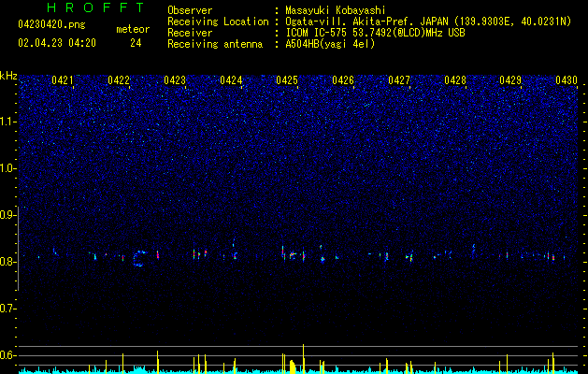Image resolution: width=588 pixels, height=374 pixels.
Task: Click the 0425 time marker
Action: tap(287, 80)
